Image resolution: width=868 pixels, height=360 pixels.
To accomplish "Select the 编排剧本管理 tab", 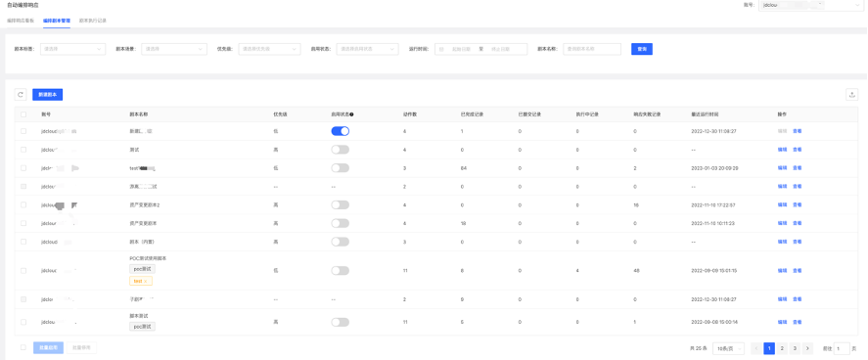I will [x=57, y=21].
